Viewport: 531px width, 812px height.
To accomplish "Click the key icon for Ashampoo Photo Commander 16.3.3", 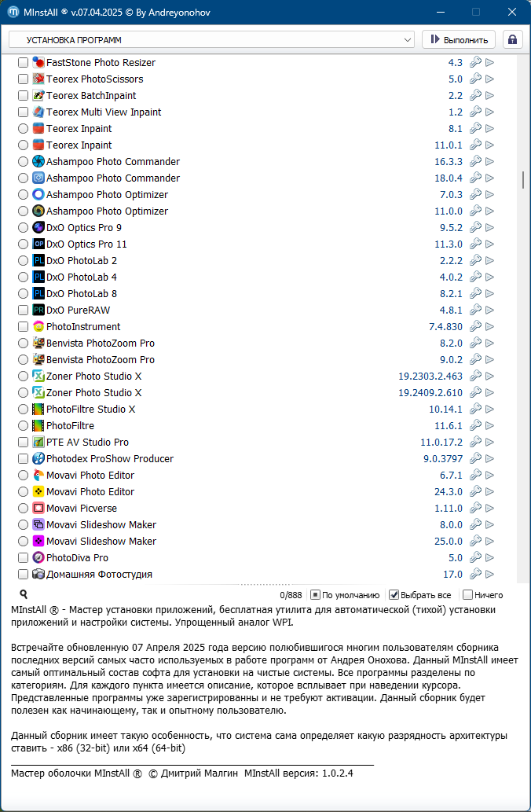I will [476, 162].
